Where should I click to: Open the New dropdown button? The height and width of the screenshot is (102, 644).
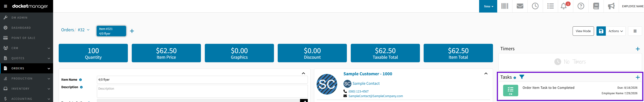[x=488, y=6]
